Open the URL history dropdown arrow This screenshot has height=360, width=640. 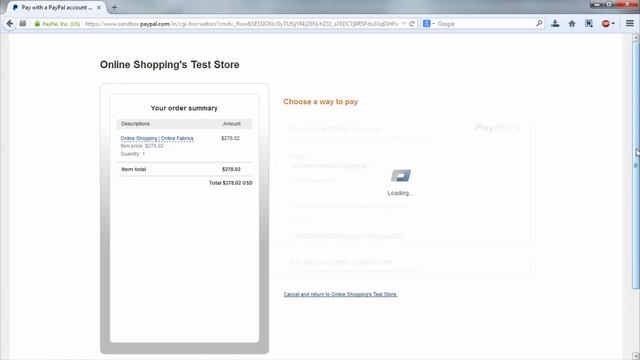[x=404, y=24]
